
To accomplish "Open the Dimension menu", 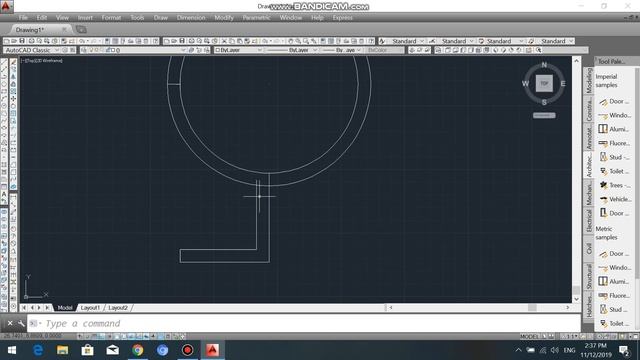I will [x=191, y=18].
